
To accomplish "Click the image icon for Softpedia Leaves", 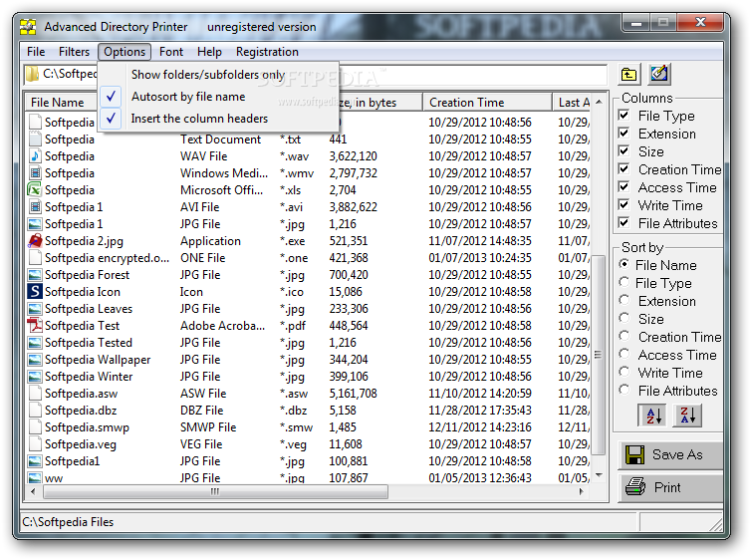I will click(x=35, y=309).
